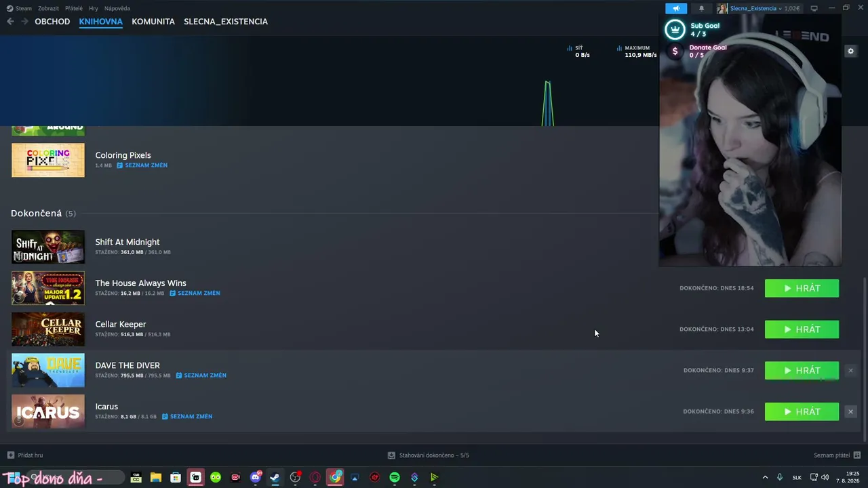The height and width of the screenshot is (488, 868).
Task: Open the Nápověda menu
Action: (x=117, y=8)
